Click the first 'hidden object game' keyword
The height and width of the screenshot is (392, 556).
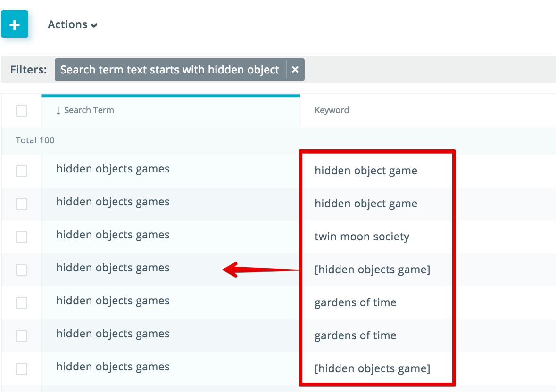365,171
